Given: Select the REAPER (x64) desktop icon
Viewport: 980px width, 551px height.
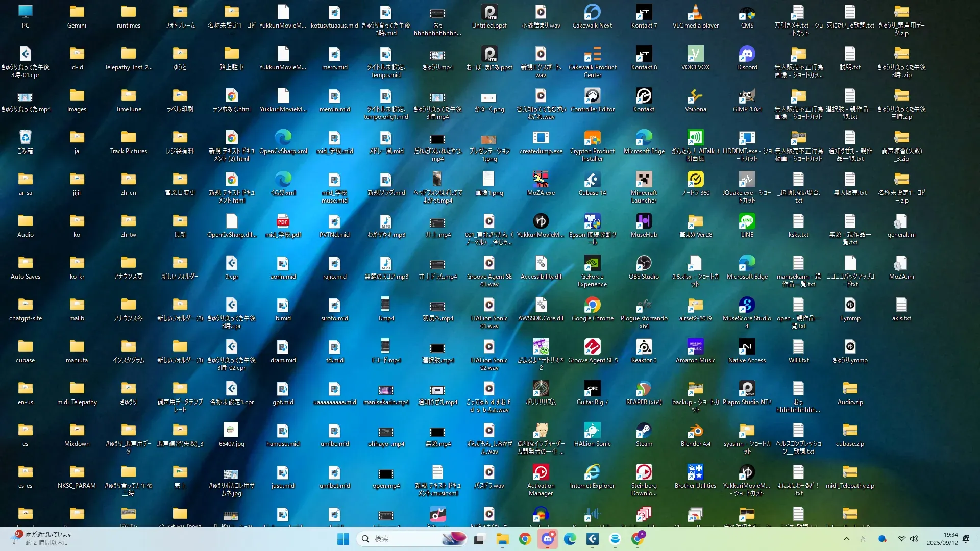Looking at the screenshot, I should click(644, 389).
